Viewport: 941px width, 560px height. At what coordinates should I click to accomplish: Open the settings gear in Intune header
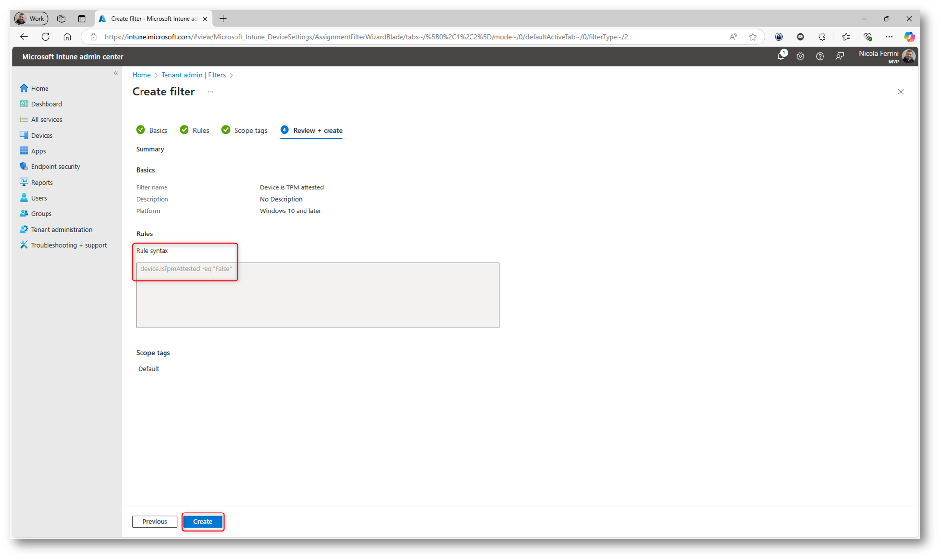[x=800, y=56]
